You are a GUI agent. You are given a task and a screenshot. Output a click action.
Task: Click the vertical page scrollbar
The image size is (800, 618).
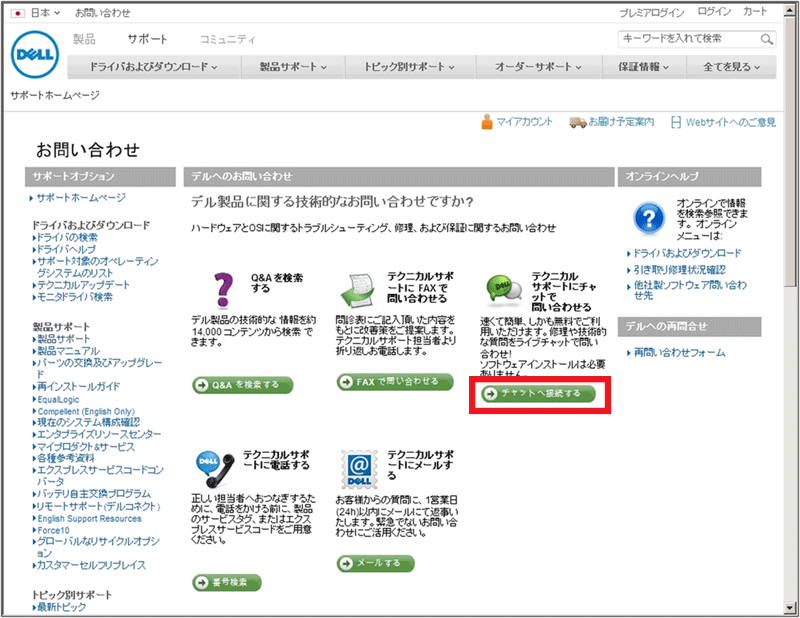(789, 300)
